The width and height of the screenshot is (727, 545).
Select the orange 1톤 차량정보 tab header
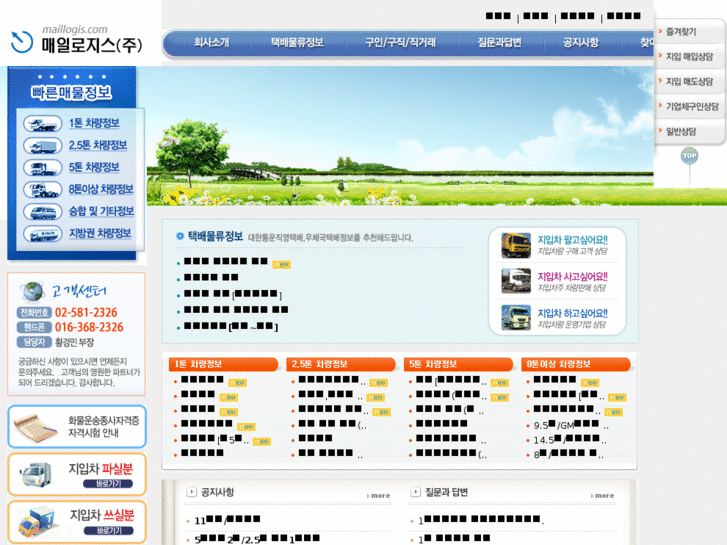coord(223,364)
